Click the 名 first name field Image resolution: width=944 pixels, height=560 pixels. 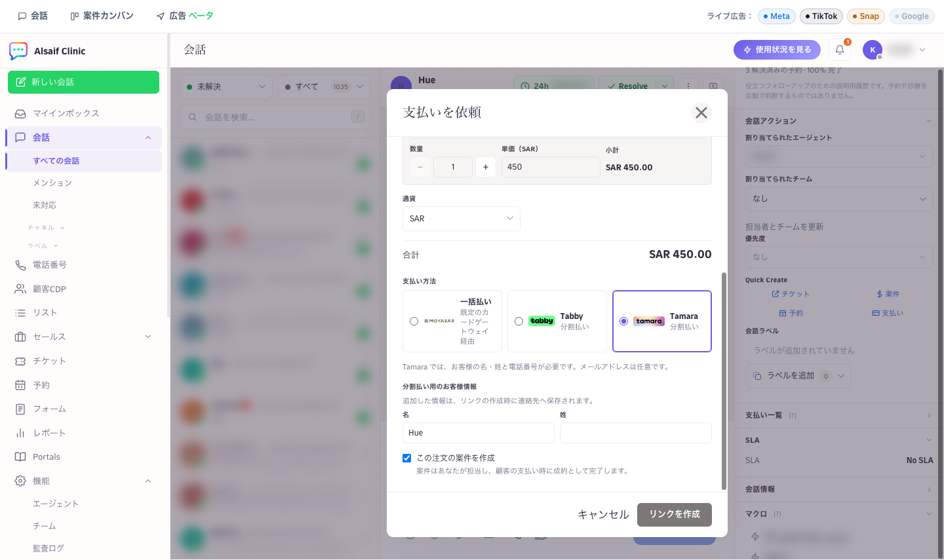tap(479, 433)
